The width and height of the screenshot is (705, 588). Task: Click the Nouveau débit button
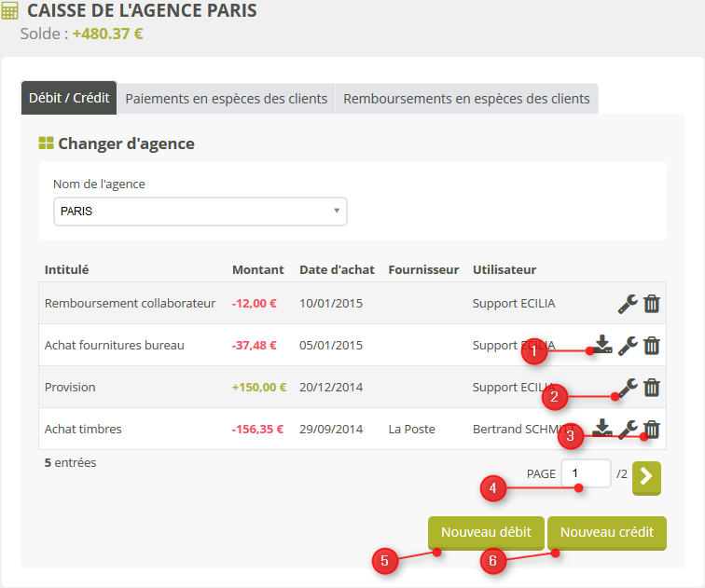point(486,533)
